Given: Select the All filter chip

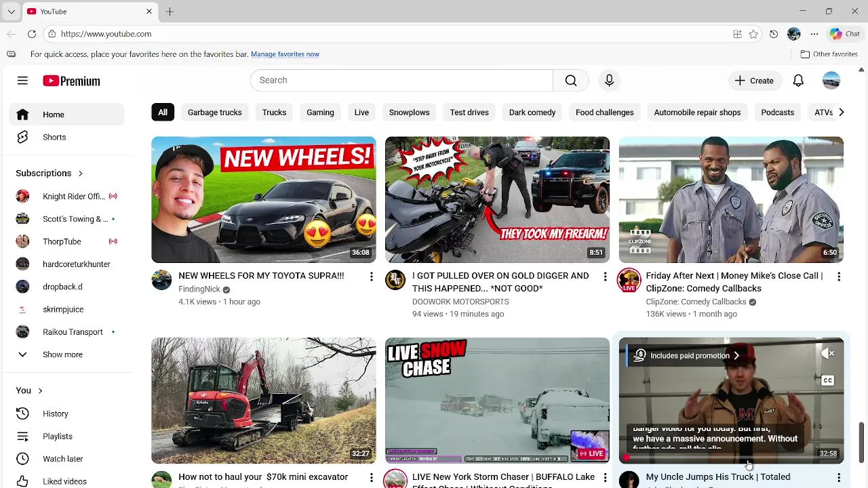Looking at the screenshot, I should (163, 113).
